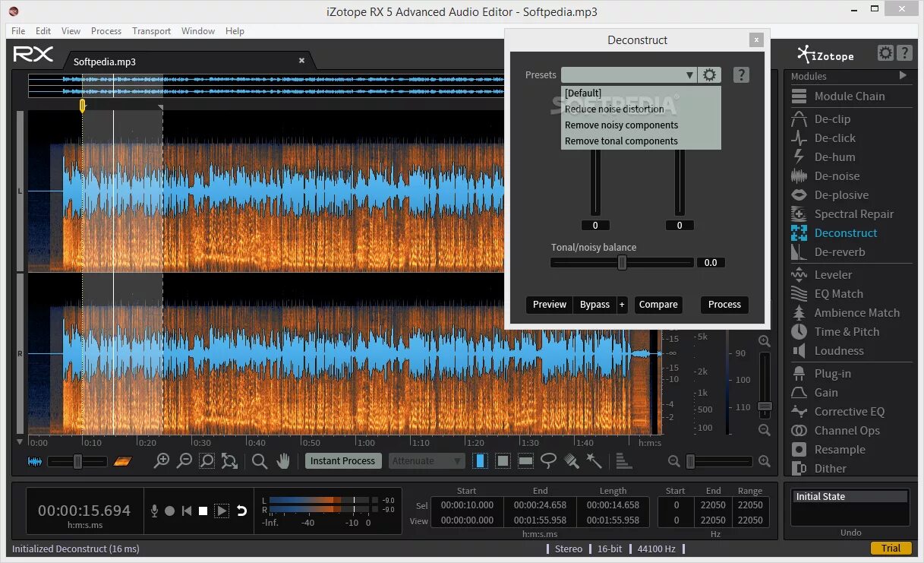Open the Presets dropdown in Deconstruct
This screenshot has height=563, width=924.
point(629,74)
